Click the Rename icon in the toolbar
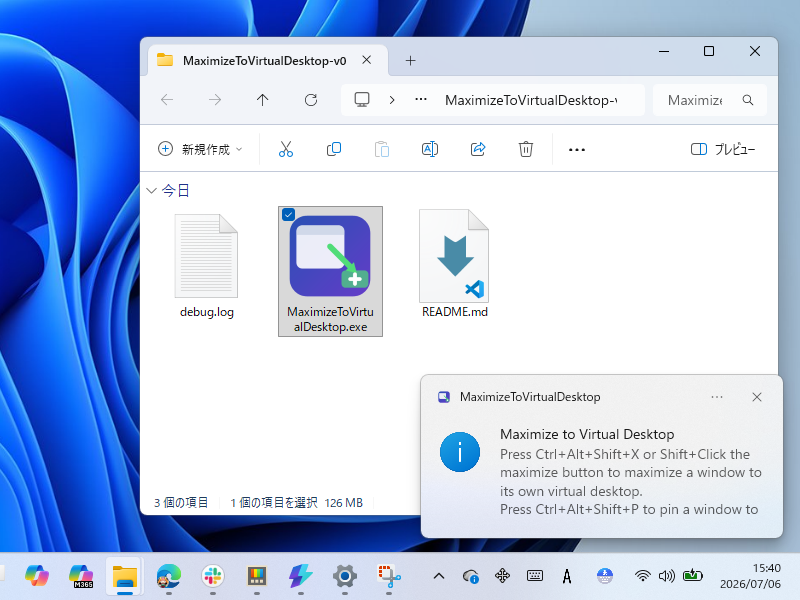 [x=430, y=149]
